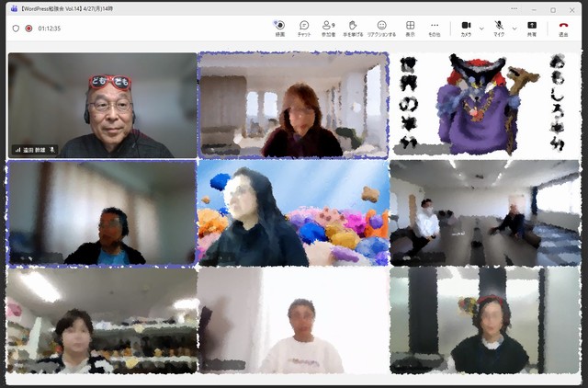Select the tile with colorful popcorn background
Screen dimensions: 588x388
(293, 213)
